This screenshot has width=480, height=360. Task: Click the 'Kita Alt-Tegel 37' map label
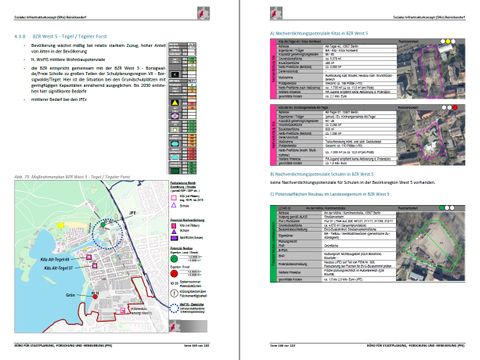58,267
